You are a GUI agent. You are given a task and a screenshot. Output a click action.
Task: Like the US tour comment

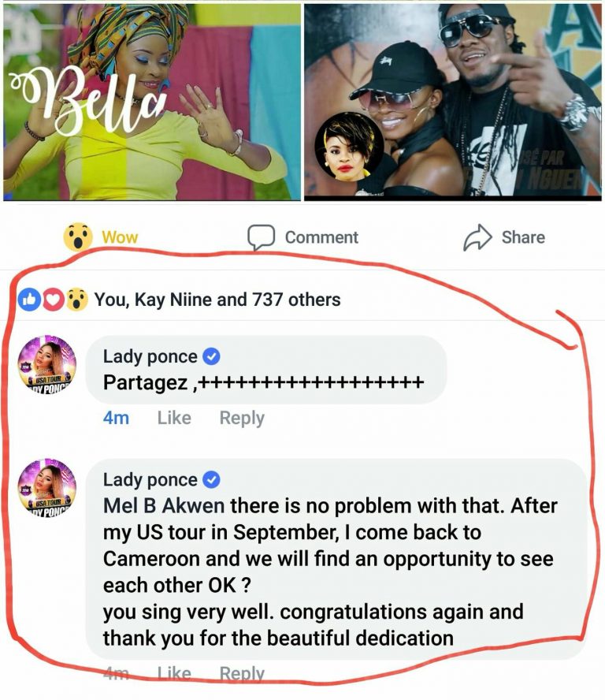[174, 672]
